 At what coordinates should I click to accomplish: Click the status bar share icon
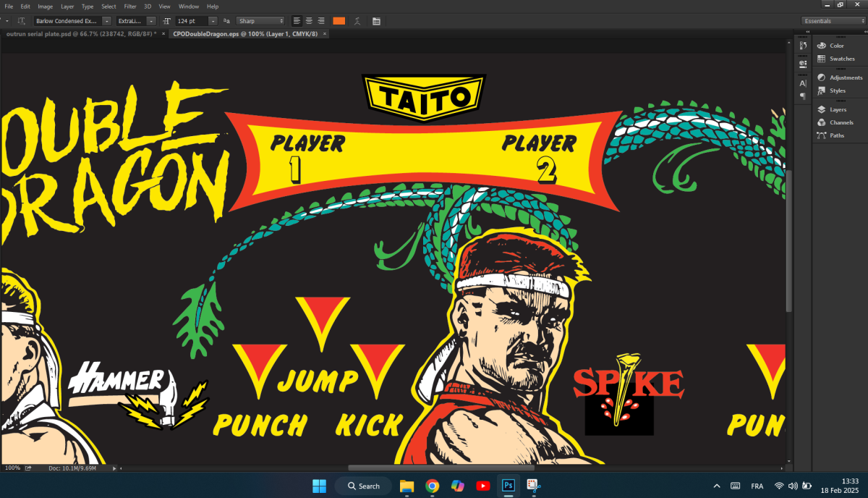click(x=28, y=468)
